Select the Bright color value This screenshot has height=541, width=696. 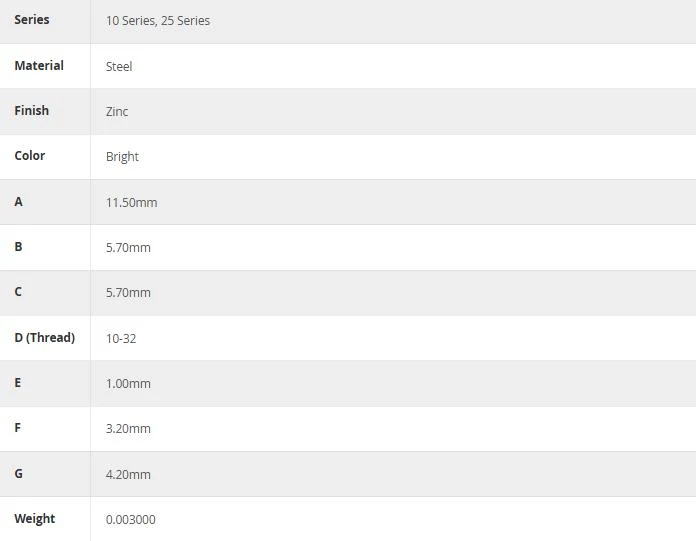[x=122, y=157]
